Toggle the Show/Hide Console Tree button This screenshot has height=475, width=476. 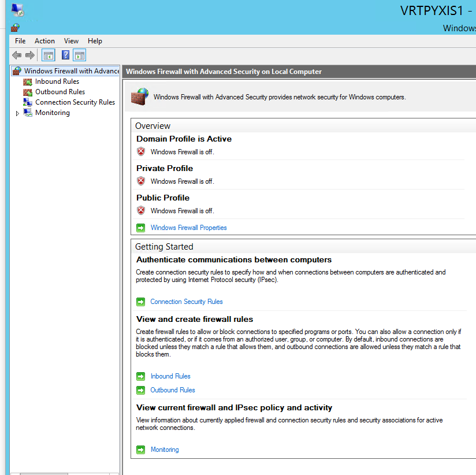pos(49,55)
